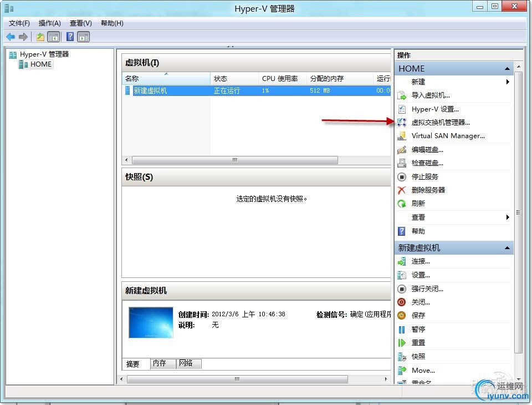Sort by the 名称 column header
532x405 pixels.
tap(166, 78)
